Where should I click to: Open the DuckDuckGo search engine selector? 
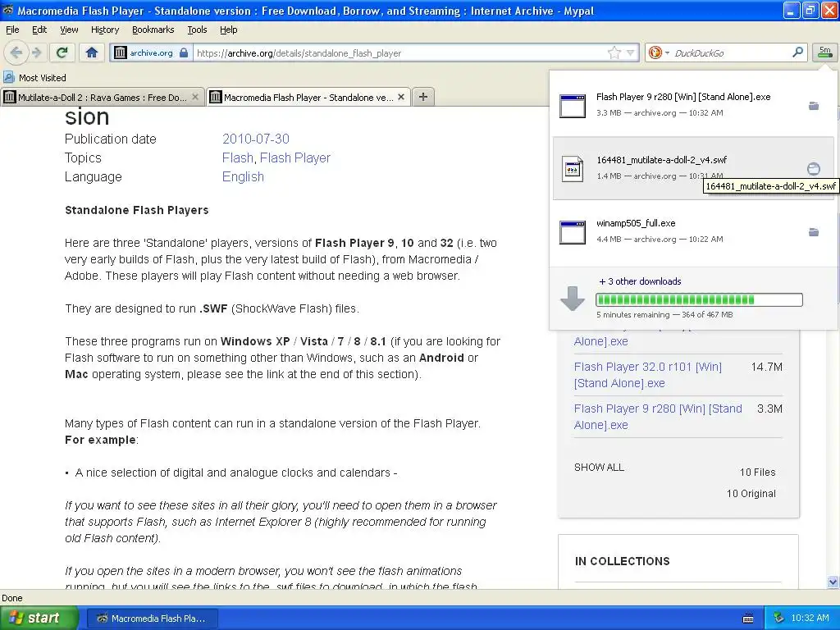pyautogui.click(x=659, y=52)
